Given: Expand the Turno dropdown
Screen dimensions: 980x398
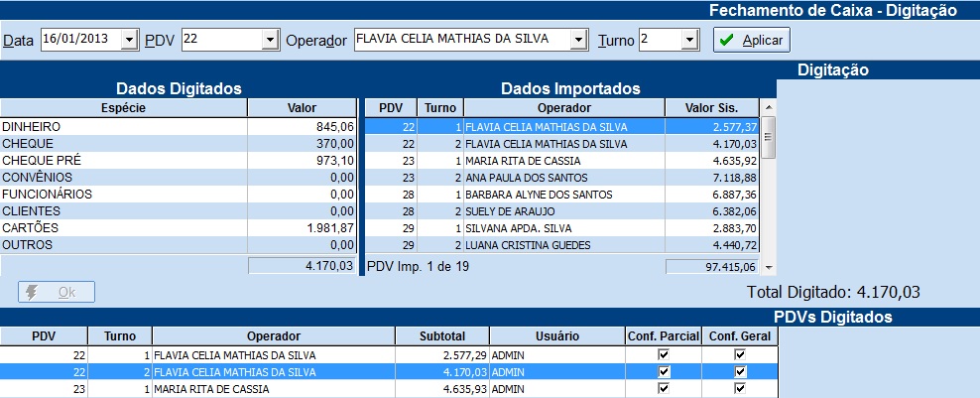Looking at the screenshot, I should (689, 40).
